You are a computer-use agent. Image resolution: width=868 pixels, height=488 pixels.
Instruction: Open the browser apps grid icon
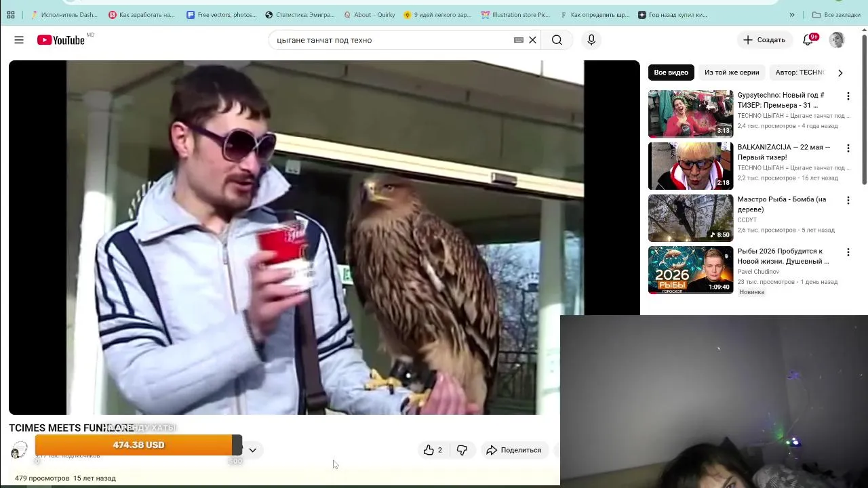(11, 14)
